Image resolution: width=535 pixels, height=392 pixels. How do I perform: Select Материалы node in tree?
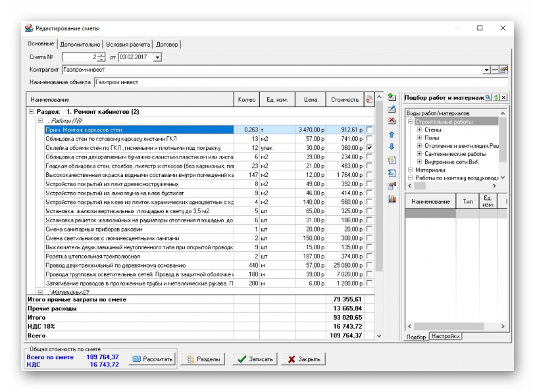(x=430, y=170)
